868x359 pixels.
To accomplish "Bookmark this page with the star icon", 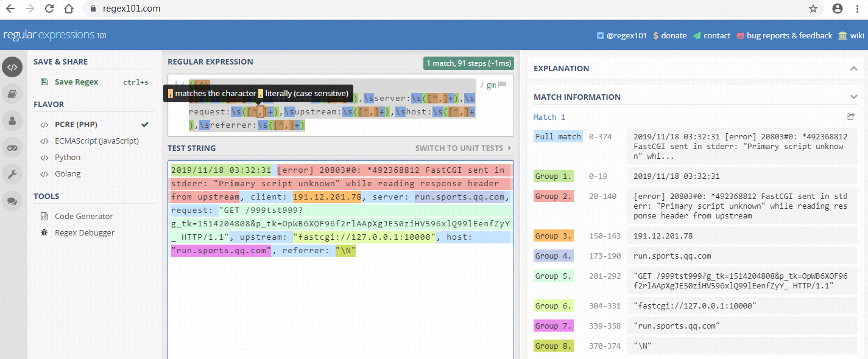I will click(x=813, y=9).
